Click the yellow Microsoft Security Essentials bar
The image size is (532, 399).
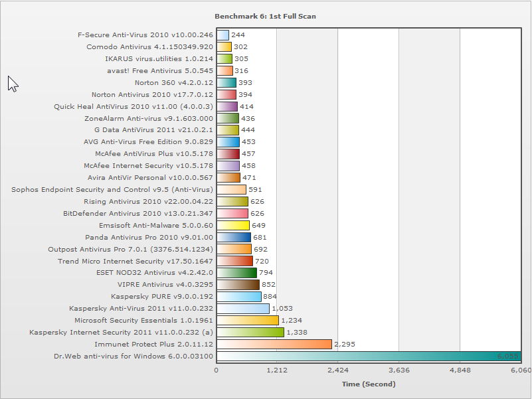[248, 320]
